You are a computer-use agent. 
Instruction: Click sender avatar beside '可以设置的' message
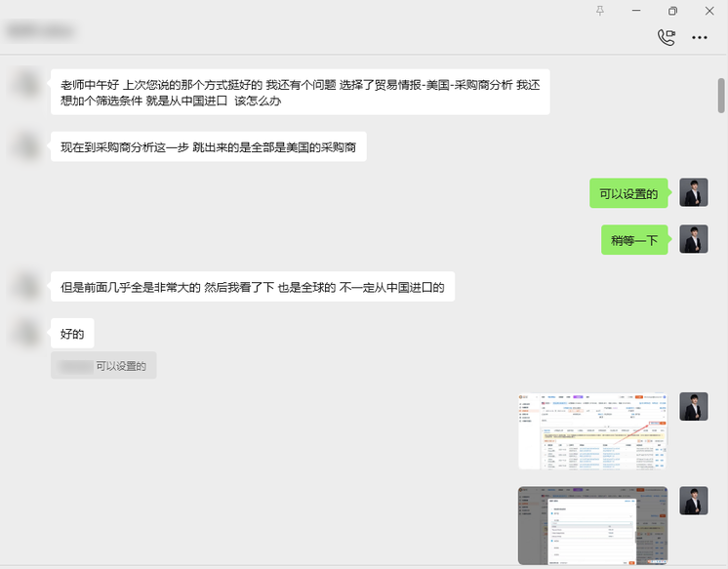coord(694,192)
